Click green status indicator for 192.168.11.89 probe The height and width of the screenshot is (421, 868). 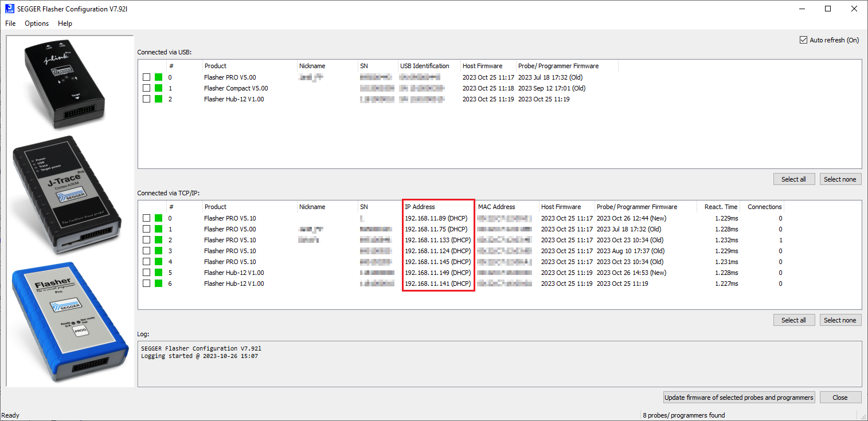click(x=159, y=218)
